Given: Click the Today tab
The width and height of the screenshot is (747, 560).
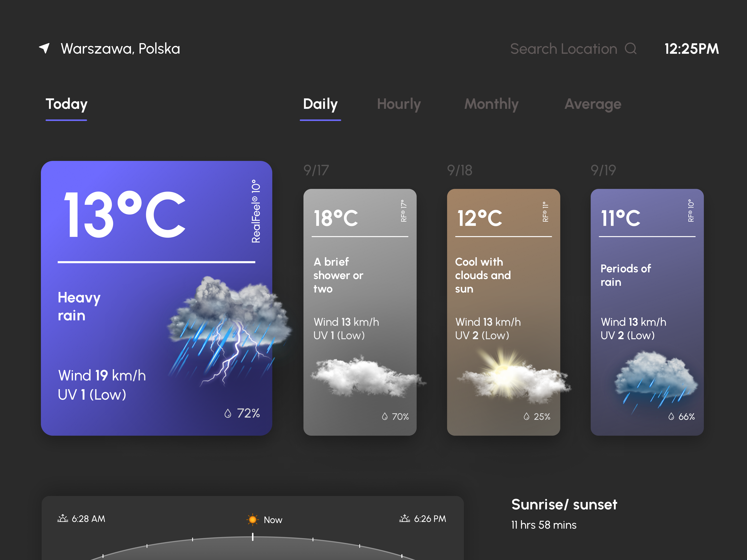Looking at the screenshot, I should (x=66, y=104).
